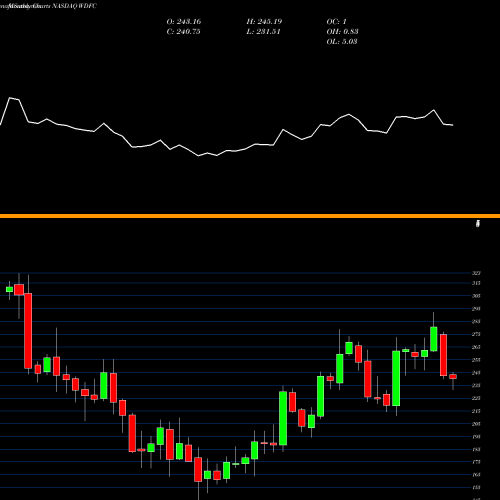Click the 'OH: 0.83' readout
This screenshot has height=500, width=500.
[342, 32]
